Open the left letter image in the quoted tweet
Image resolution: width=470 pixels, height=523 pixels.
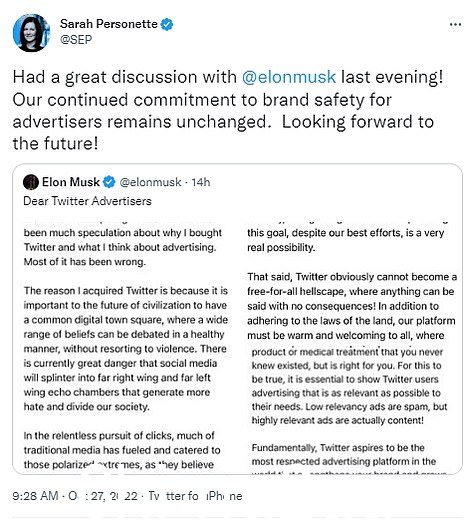pos(126,345)
